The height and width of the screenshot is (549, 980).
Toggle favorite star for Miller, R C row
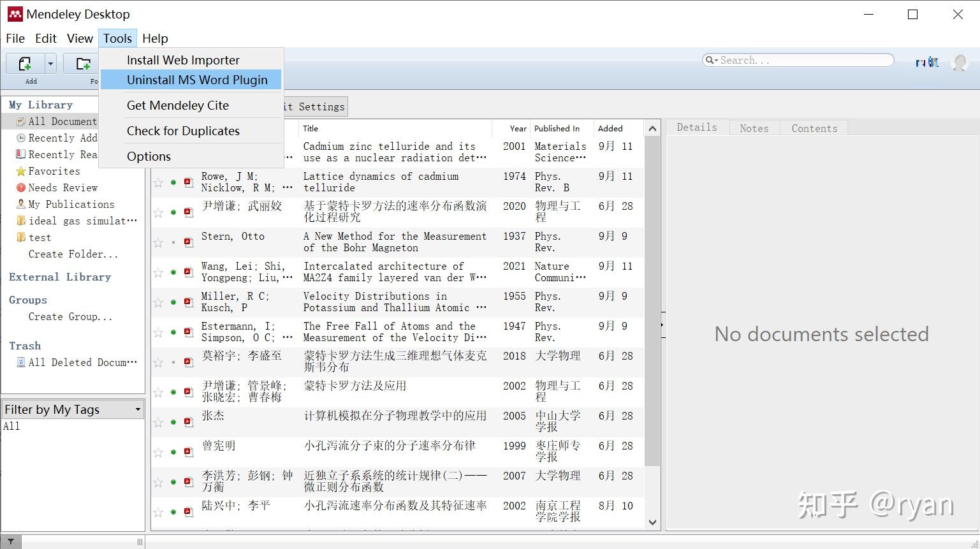pyautogui.click(x=158, y=303)
